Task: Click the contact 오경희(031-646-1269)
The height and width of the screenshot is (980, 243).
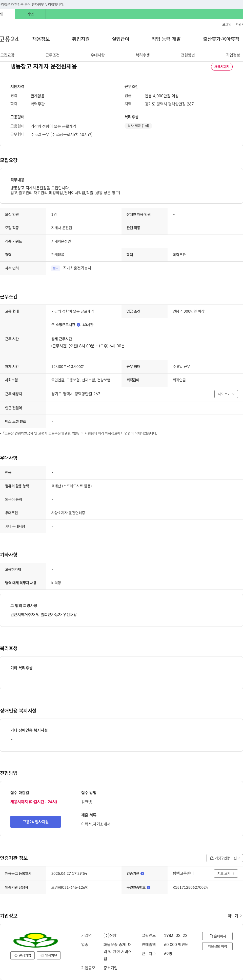Action: pyautogui.click(x=70, y=887)
